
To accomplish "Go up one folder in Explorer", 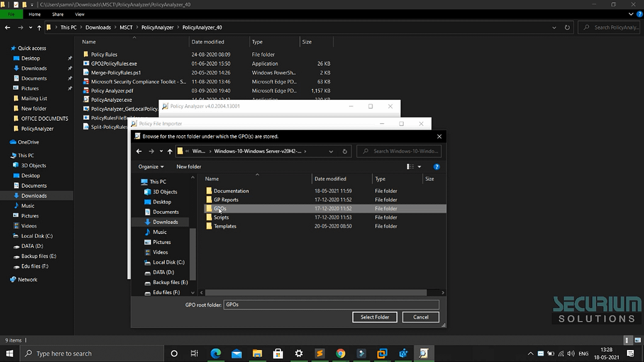I will 39,28.
